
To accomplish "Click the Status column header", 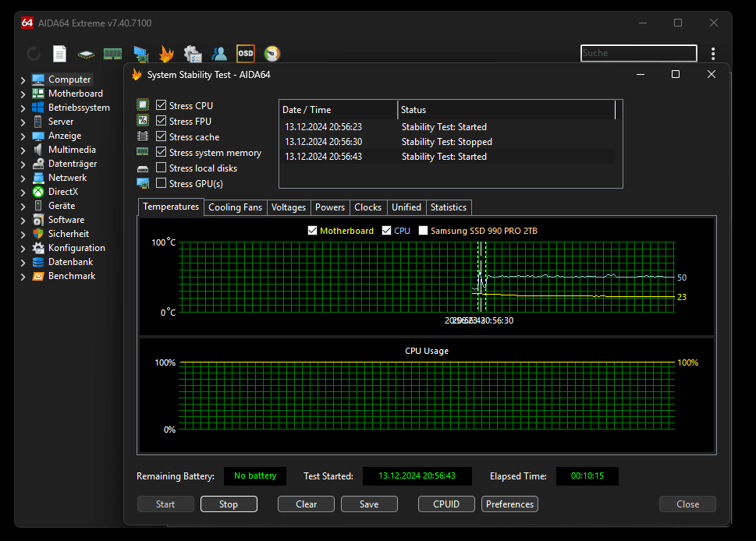I will pyautogui.click(x=506, y=110).
